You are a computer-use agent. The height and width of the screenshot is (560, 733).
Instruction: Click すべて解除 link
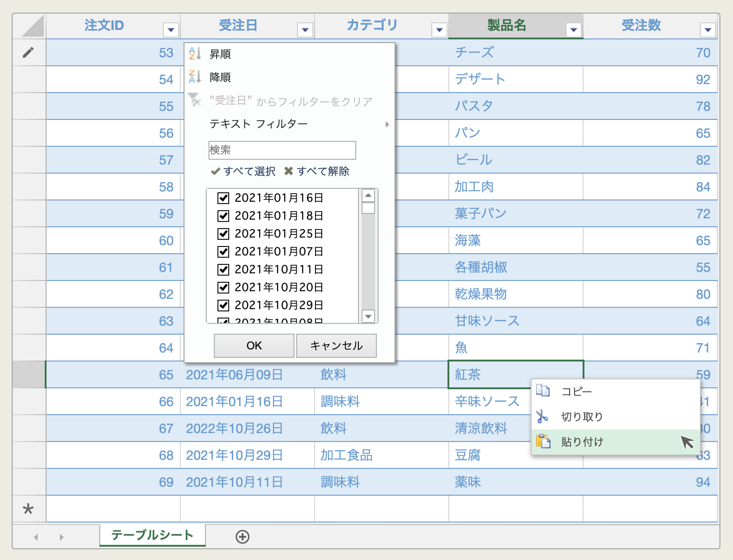tap(323, 171)
